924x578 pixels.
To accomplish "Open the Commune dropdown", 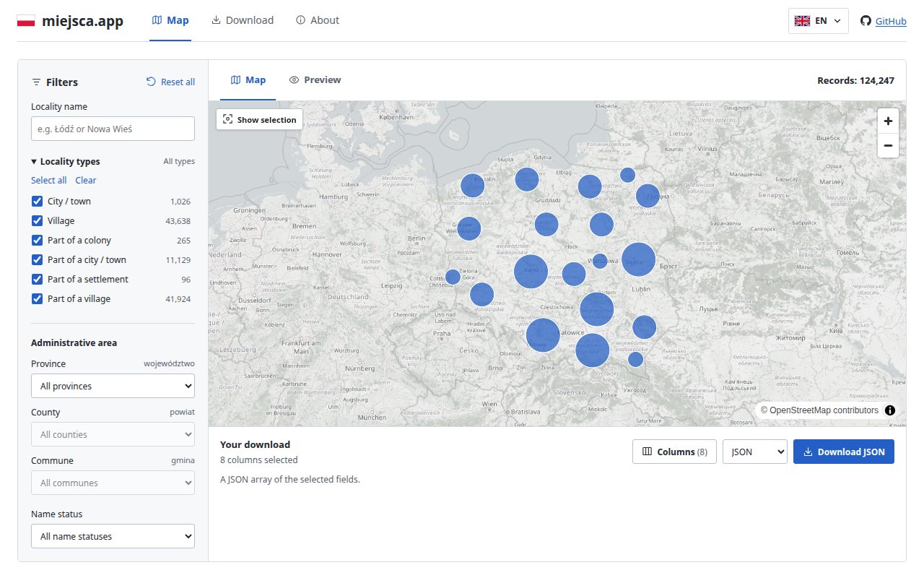I will [113, 483].
